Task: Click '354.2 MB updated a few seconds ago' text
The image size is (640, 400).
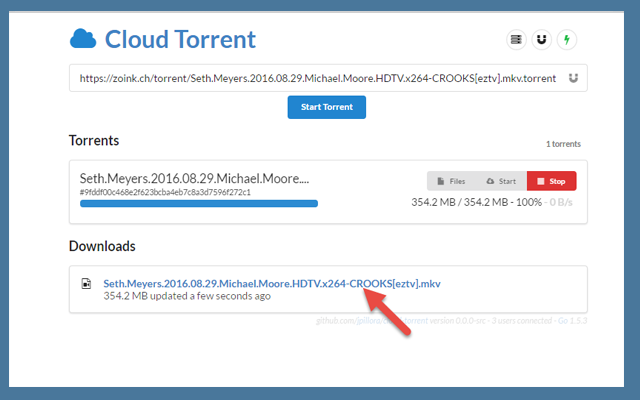Action: pyautogui.click(x=187, y=296)
